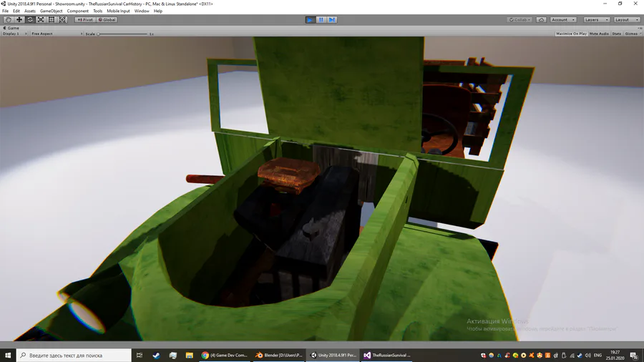Open the Collab dropdown
The image size is (644, 362).
tap(519, 20)
